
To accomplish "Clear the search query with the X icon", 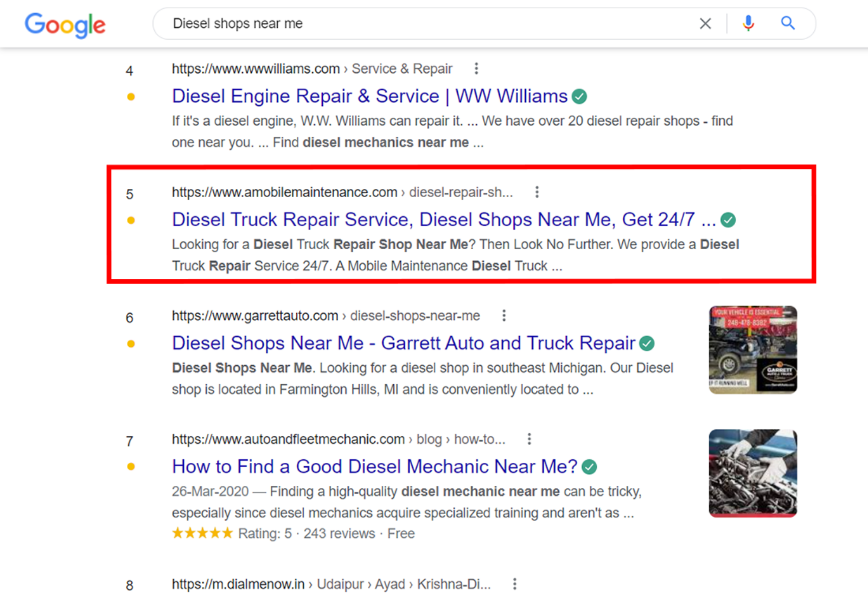I will [705, 23].
